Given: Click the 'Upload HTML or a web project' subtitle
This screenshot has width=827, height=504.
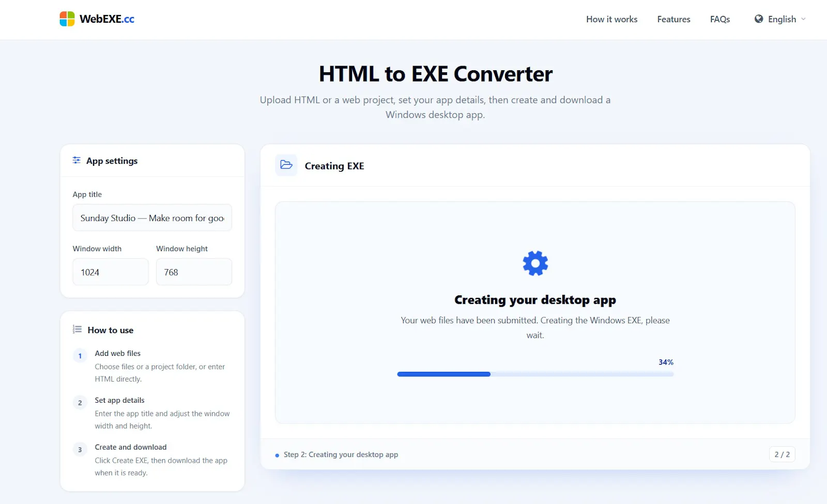Looking at the screenshot, I should [435, 107].
